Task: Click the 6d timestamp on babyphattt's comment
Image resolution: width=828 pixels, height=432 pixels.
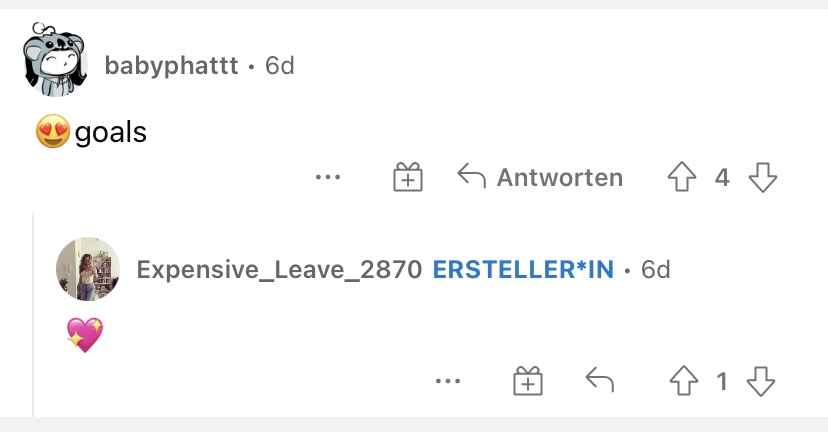Action: pyautogui.click(x=280, y=66)
